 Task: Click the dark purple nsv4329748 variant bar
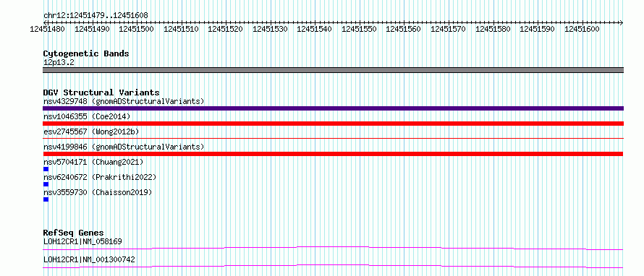[x=333, y=108]
